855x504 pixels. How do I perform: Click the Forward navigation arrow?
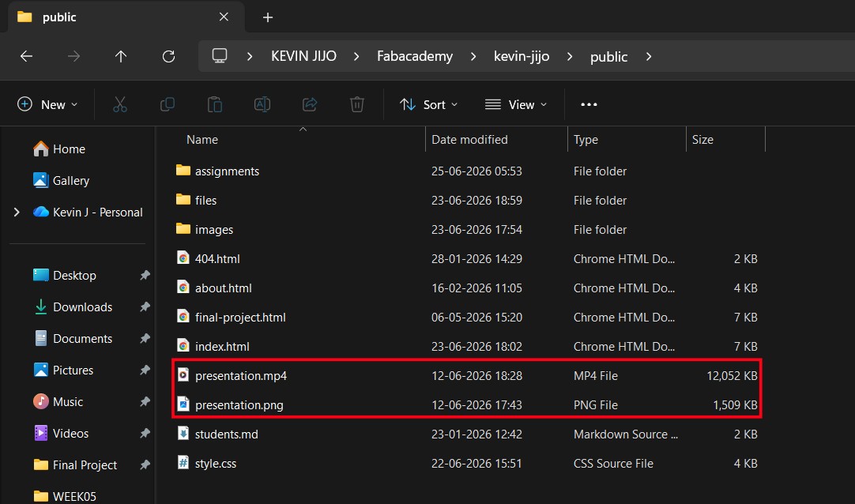point(73,56)
